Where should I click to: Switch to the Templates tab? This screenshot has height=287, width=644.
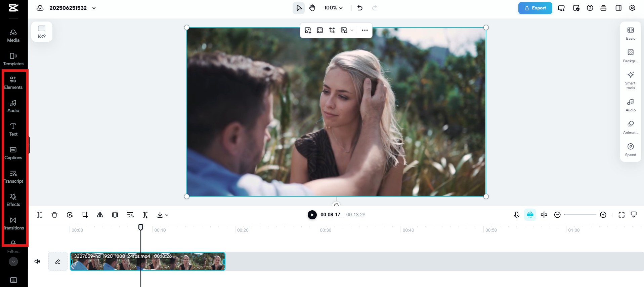13,59
